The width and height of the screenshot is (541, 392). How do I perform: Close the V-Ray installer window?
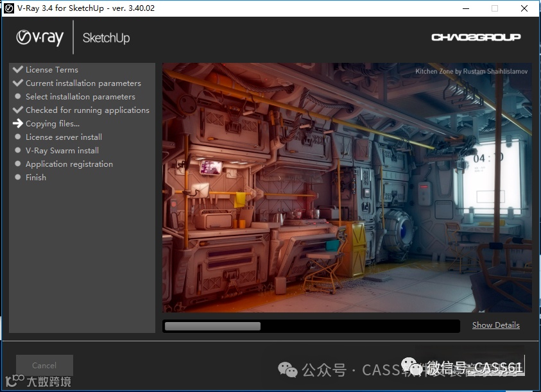[x=524, y=8]
